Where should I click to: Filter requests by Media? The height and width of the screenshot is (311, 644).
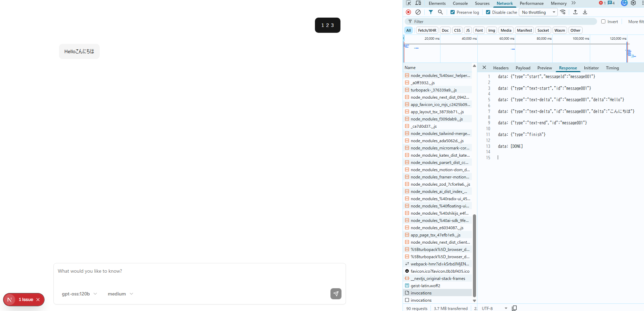point(506,30)
